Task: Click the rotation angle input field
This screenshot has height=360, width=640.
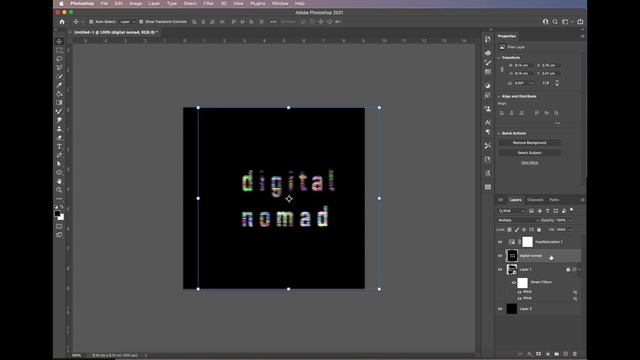Action: [522, 83]
